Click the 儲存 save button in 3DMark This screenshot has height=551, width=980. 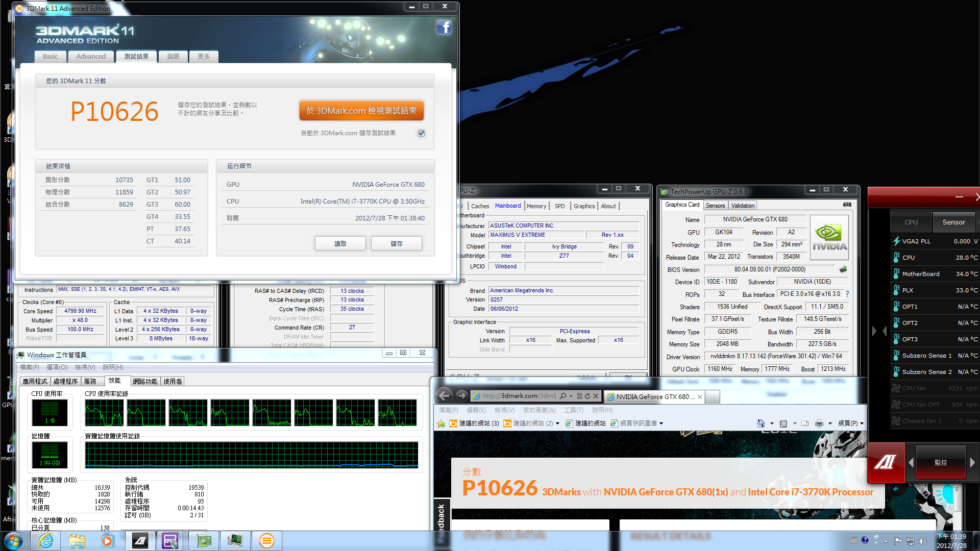[397, 244]
